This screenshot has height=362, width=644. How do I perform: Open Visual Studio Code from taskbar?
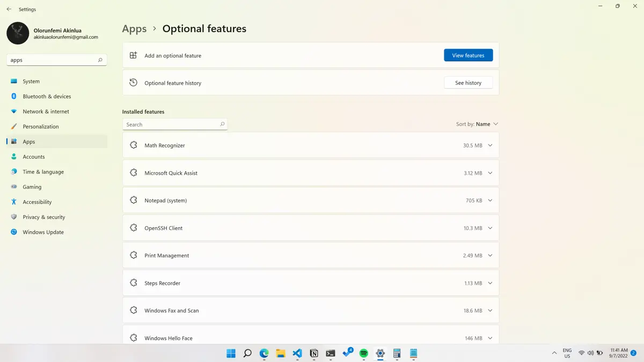297,353
